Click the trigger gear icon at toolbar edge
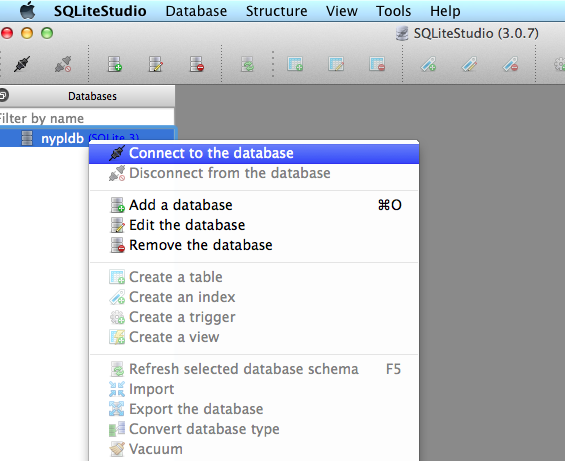 coord(560,65)
